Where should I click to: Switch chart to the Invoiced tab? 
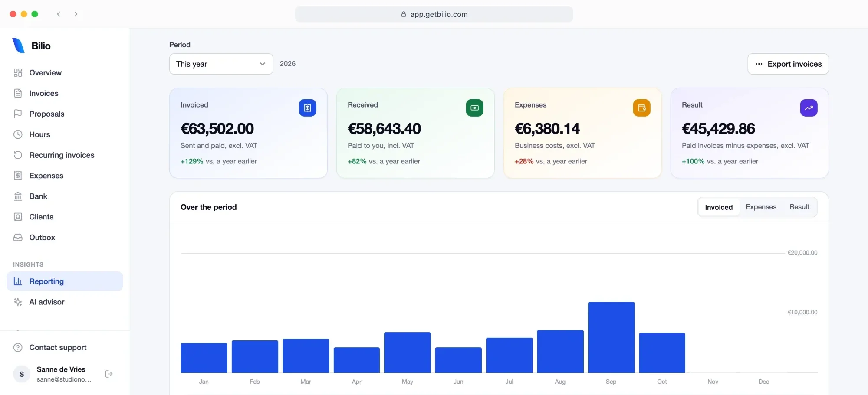tap(719, 207)
